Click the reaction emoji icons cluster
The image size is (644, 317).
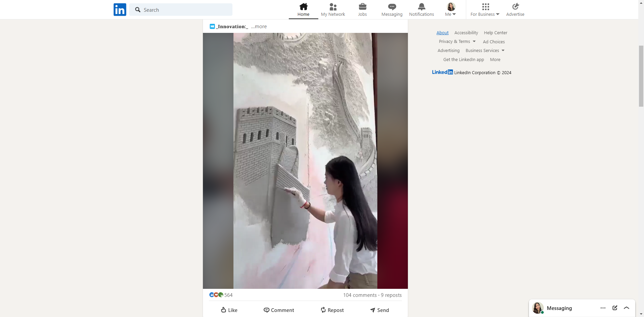click(x=216, y=295)
